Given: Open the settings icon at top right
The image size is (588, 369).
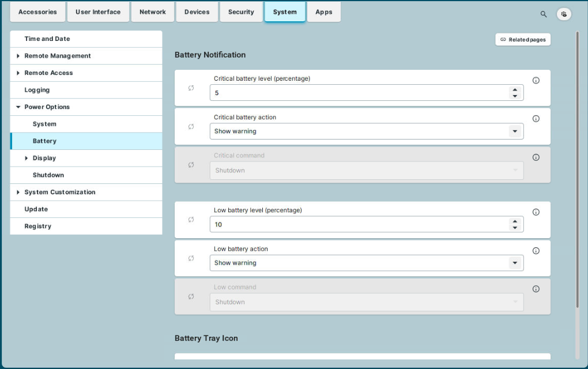Looking at the screenshot, I should (x=564, y=14).
